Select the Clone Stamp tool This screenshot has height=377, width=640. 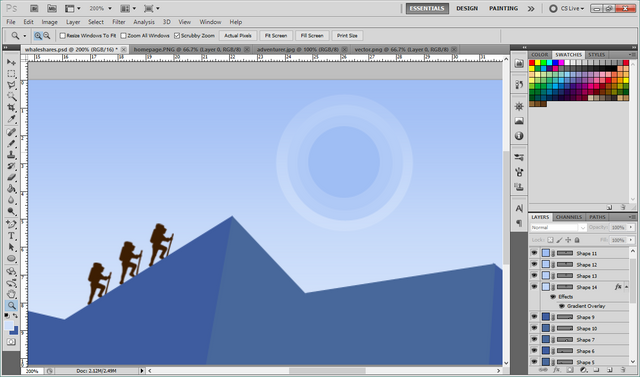tap(11, 155)
